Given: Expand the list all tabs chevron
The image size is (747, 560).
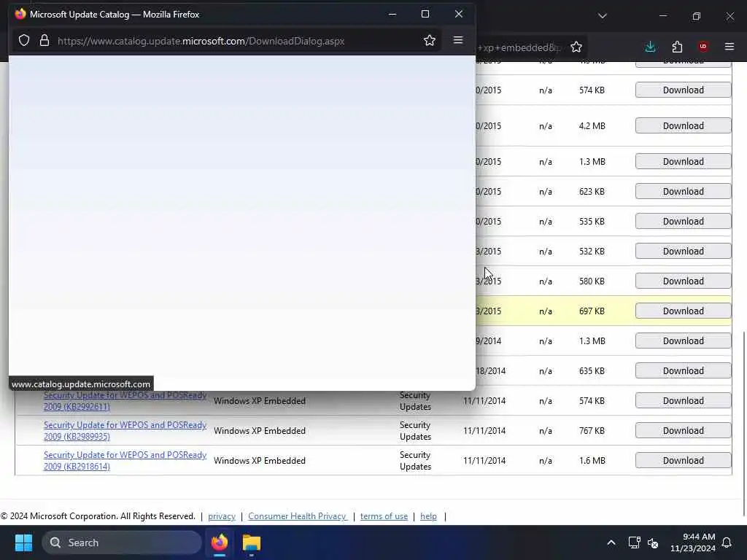Looking at the screenshot, I should click(x=602, y=16).
